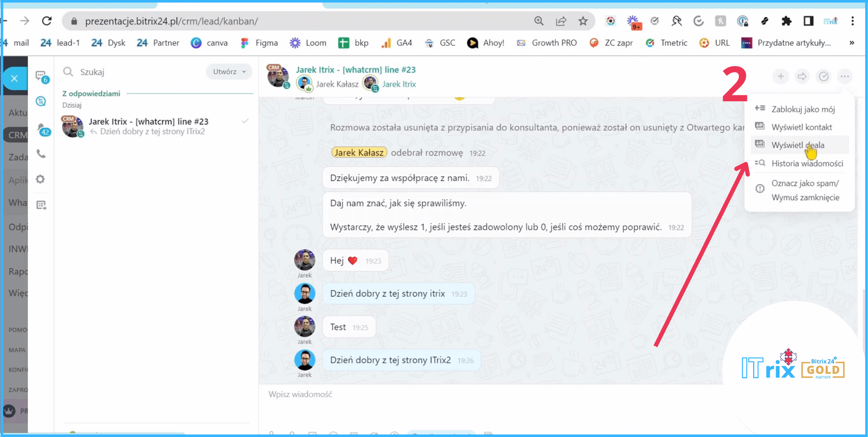The height and width of the screenshot is (437, 868).
Task: Click the plus icon in chat header
Action: (781, 76)
